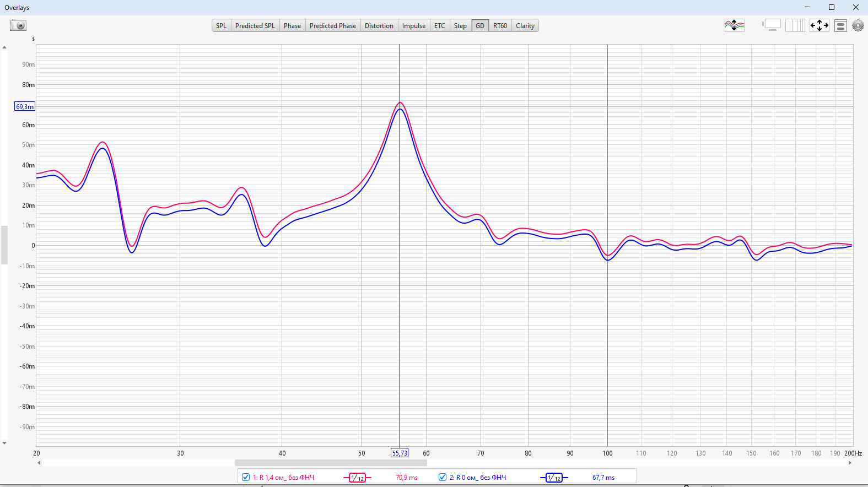This screenshot has width=868, height=487.
Task: Select the Clarity overlay button
Action: [x=525, y=26]
